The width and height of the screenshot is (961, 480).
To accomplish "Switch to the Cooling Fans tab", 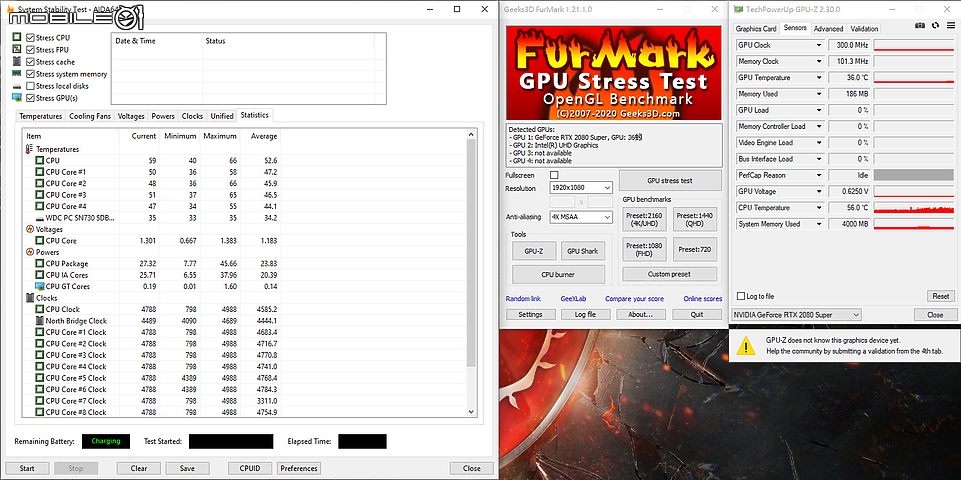I will pos(90,116).
